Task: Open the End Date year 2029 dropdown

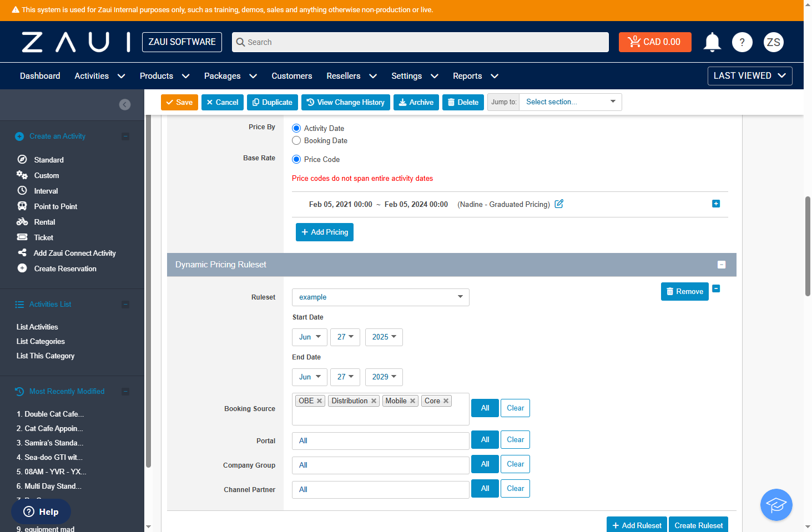Action: (384, 377)
